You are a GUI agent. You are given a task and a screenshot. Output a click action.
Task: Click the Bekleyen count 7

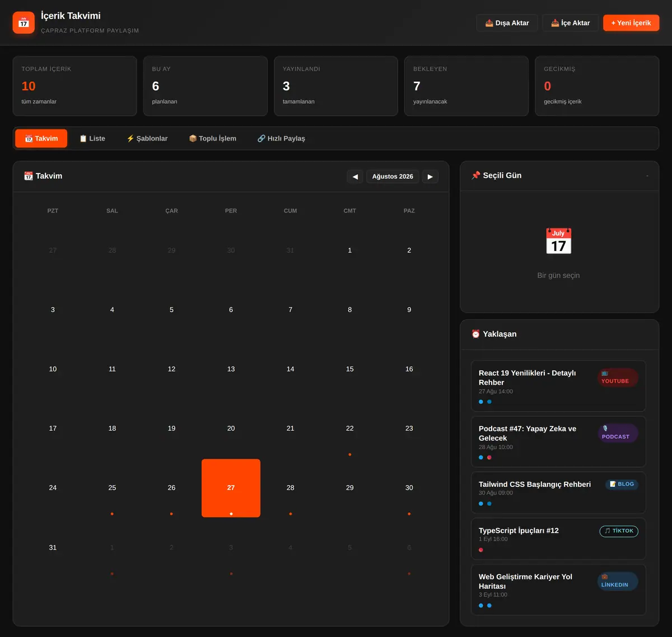point(417,86)
